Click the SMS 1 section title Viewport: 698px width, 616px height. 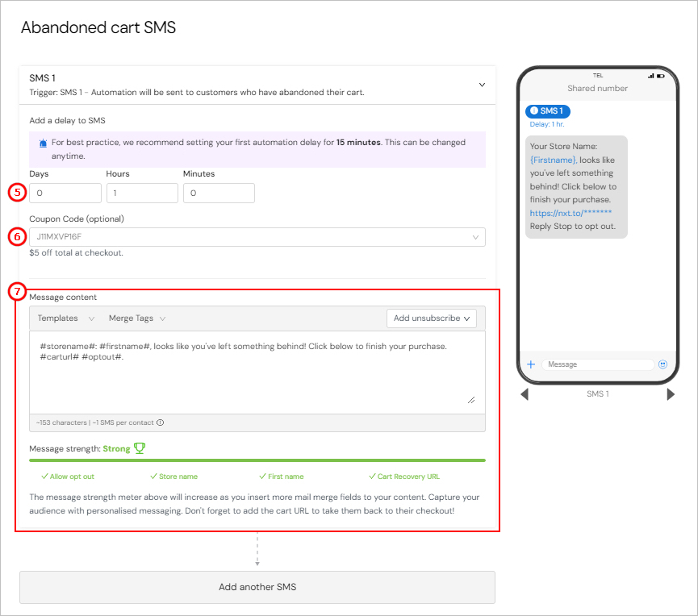coord(42,78)
